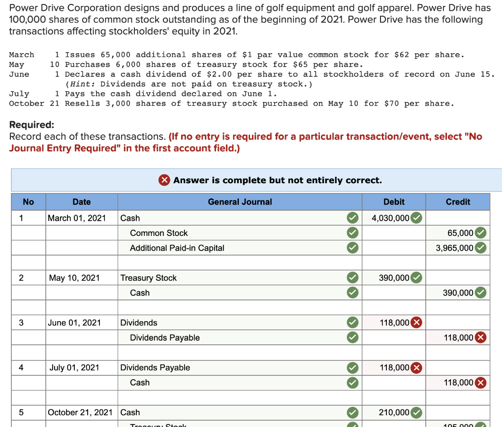
Task: Click green check beside Cash under Treasury Stock entry 2
Action: [352, 293]
